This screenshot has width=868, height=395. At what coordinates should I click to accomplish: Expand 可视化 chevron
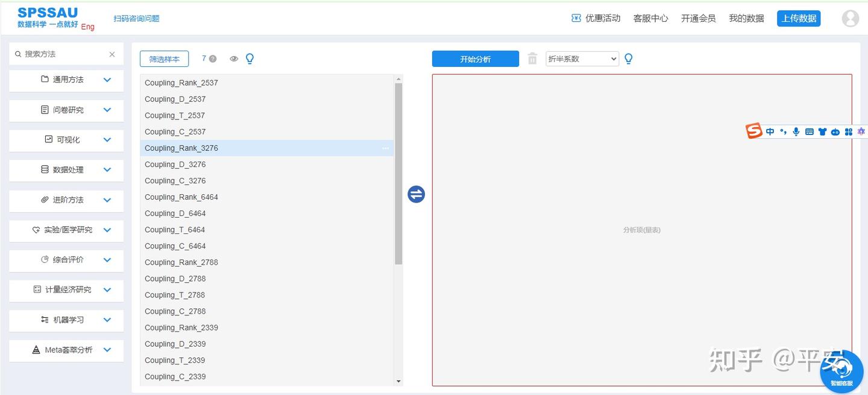click(x=107, y=139)
